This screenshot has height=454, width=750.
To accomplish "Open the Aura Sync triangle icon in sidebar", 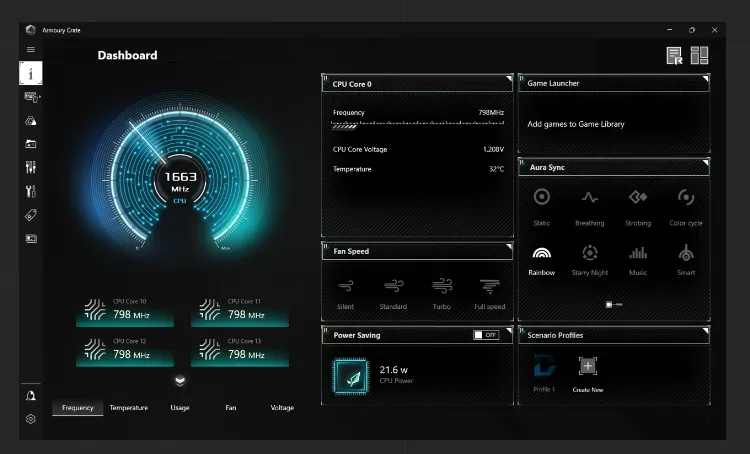I will (31, 121).
